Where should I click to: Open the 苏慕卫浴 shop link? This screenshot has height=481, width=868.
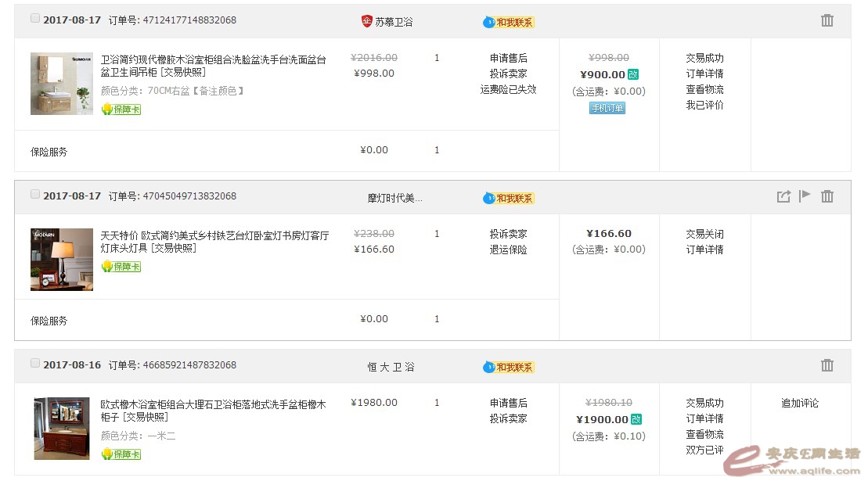pos(393,22)
